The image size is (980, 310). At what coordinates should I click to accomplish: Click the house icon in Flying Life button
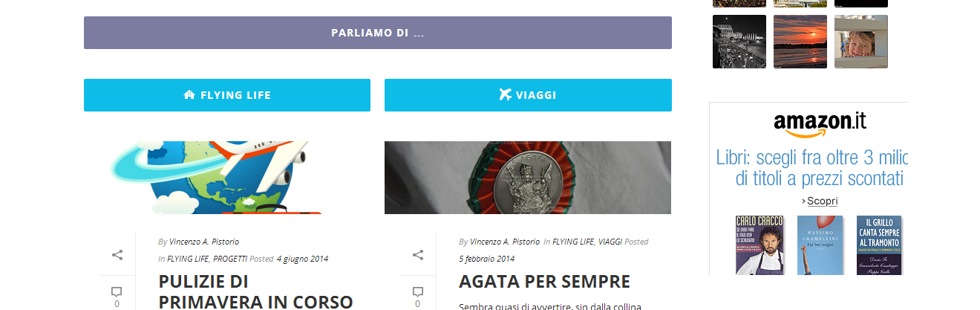point(189,95)
